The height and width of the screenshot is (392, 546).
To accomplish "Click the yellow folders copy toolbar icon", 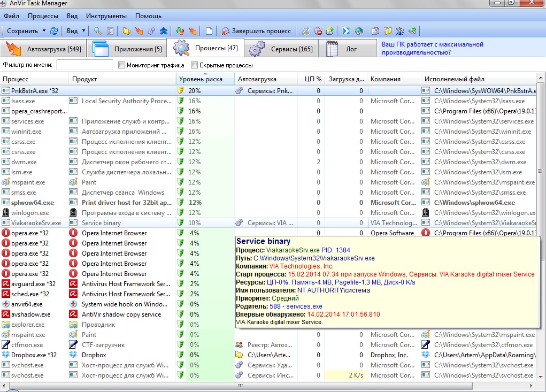I will point(388,31).
